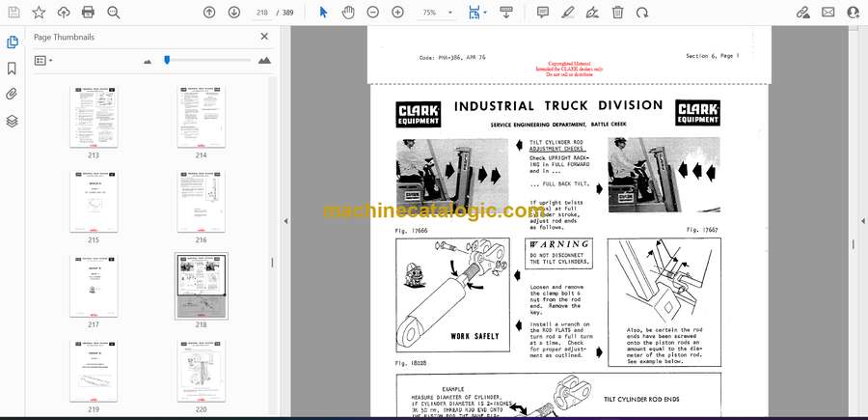Click the Save file icon
This screenshot has width=868, height=420.
(14, 13)
